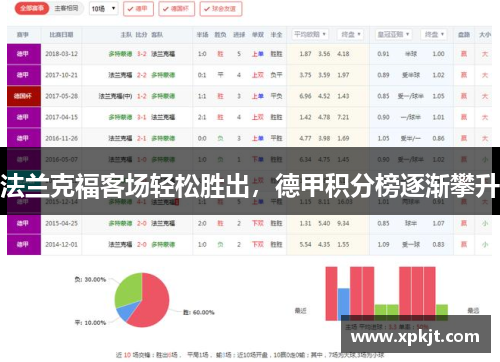Click odds value 6.96 in 德国杯 row

(305, 96)
